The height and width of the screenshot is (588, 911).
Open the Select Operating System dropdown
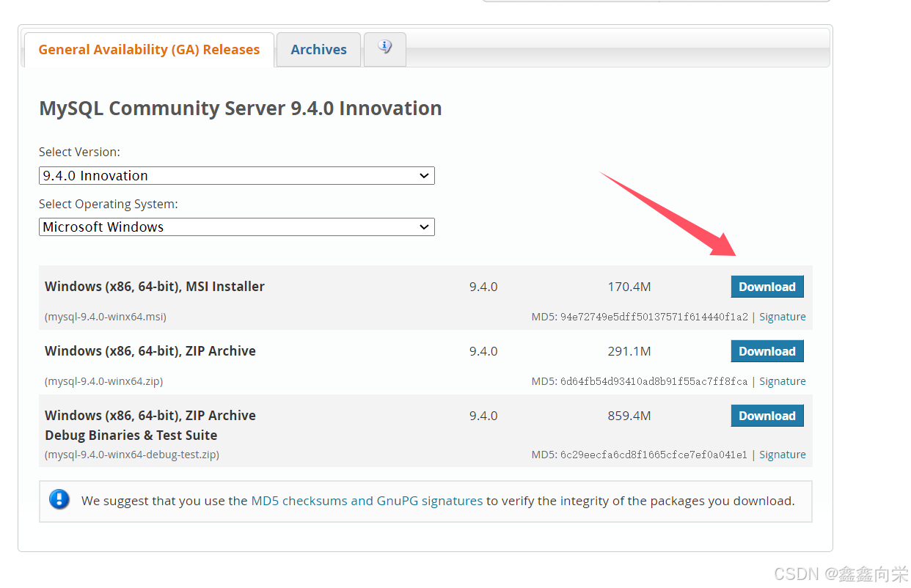[x=236, y=227]
